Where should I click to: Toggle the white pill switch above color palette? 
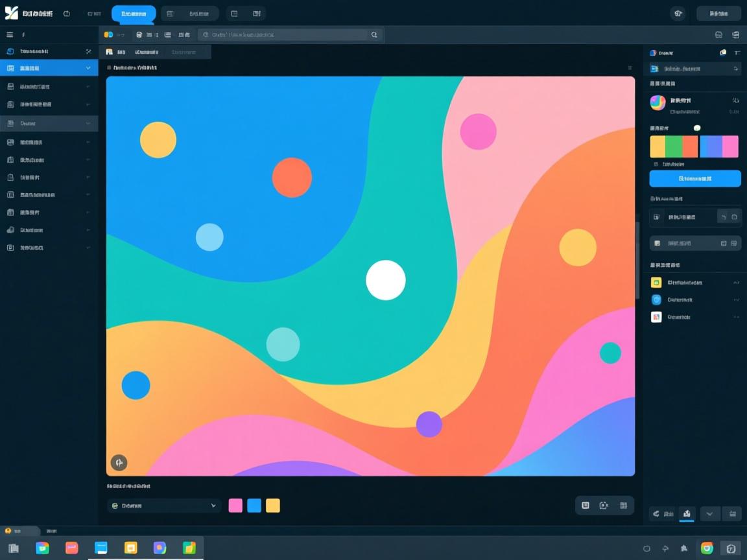coord(697,128)
